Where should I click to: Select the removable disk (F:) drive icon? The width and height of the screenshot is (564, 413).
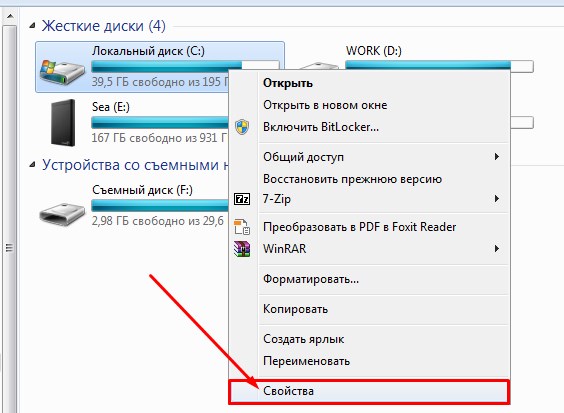coord(62,214)
